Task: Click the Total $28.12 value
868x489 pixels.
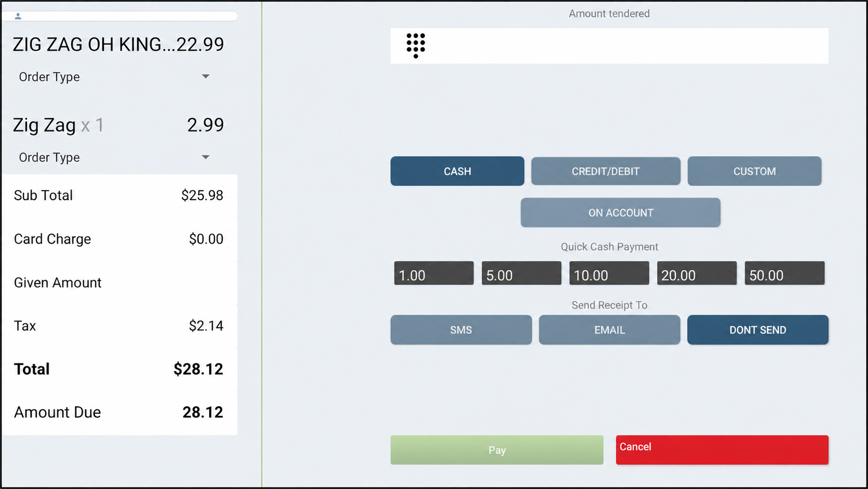Action: (198, 369)
